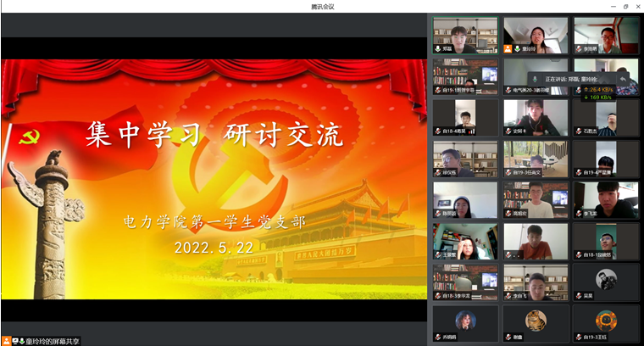Click the muted mic icon on 自18-4 tile

tap(438, 131)
